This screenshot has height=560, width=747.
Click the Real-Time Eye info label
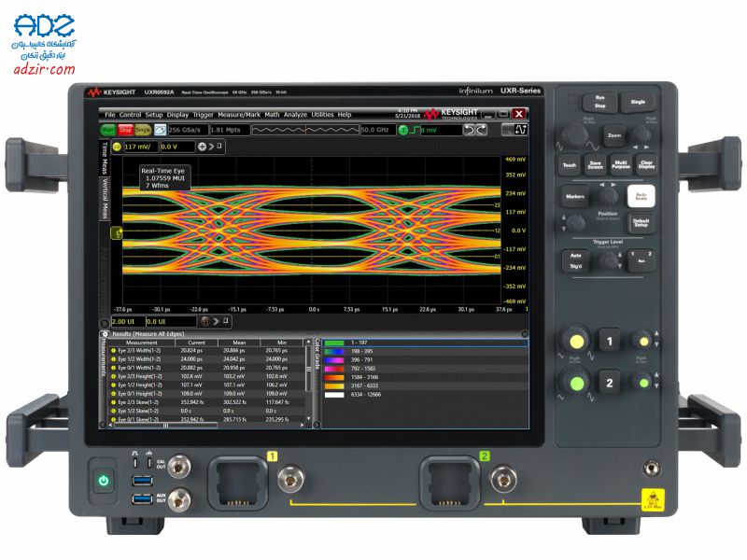164,177
